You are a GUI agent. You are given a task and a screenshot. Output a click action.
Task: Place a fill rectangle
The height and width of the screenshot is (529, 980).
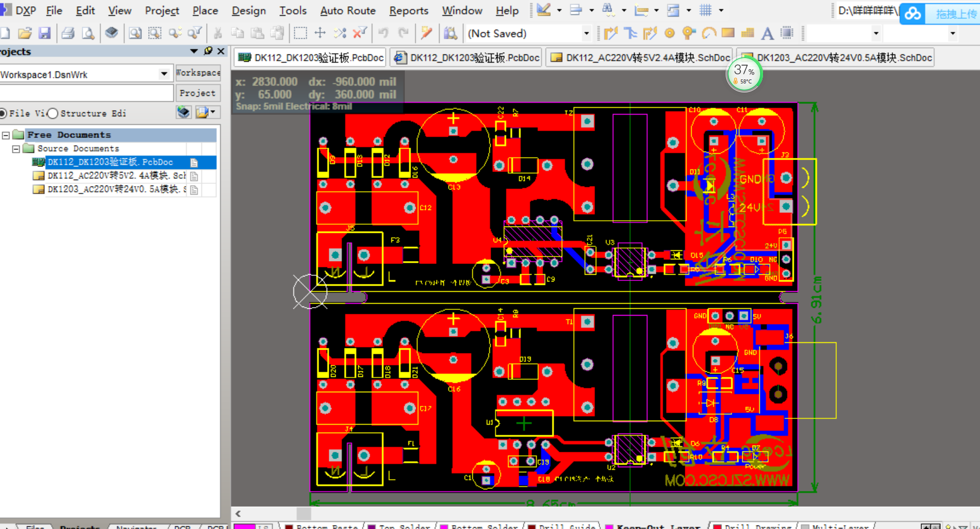(728, 33)
